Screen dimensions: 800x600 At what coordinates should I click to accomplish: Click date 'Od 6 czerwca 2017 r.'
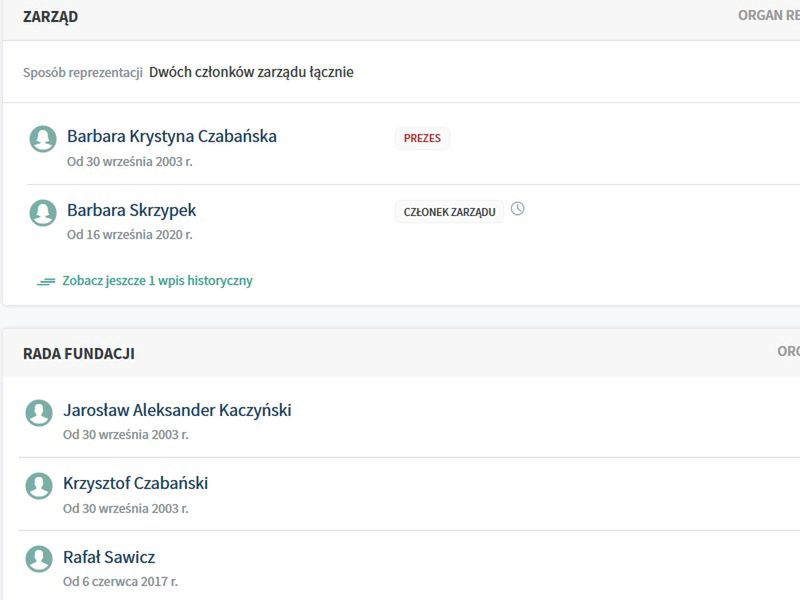[120, 582]
